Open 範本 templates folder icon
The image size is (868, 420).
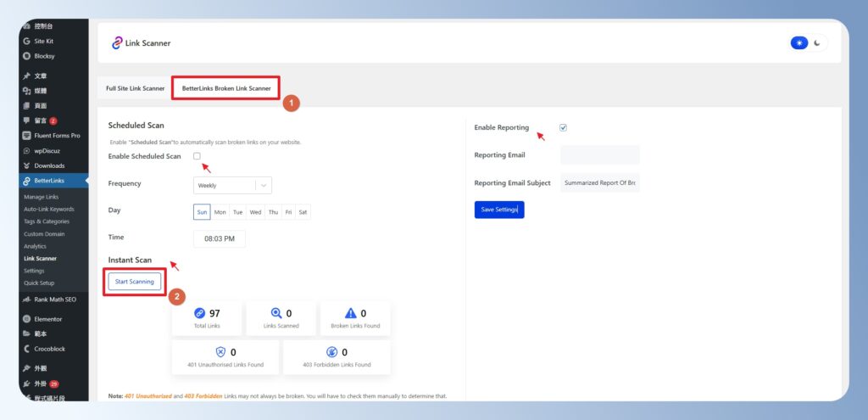pyautogui.click(x=26, y=334)
